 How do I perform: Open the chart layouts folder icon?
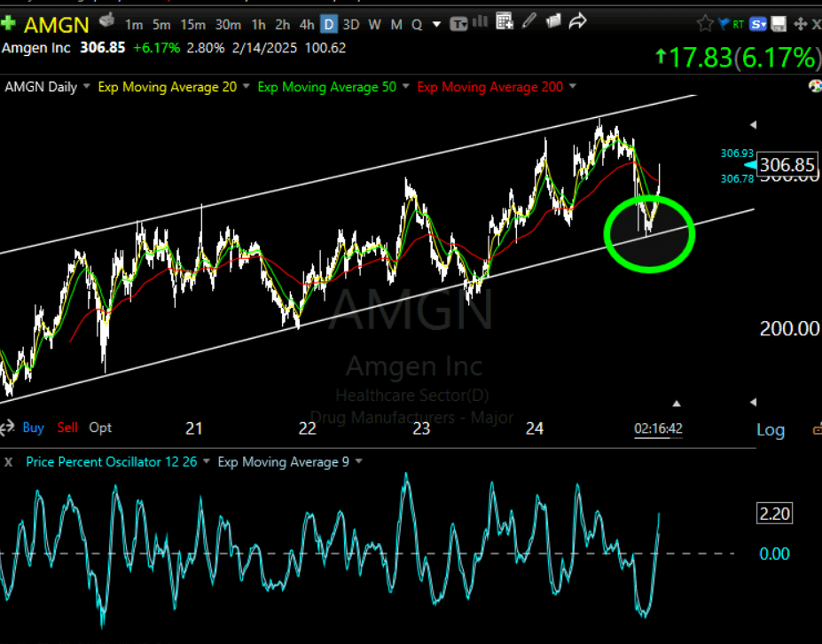click(x=552, y=23)
